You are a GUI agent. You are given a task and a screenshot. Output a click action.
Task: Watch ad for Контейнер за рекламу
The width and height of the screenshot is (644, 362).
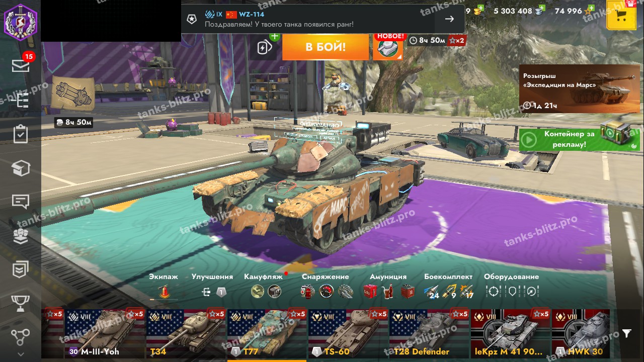pyautogui.click(x=579, y=139)
